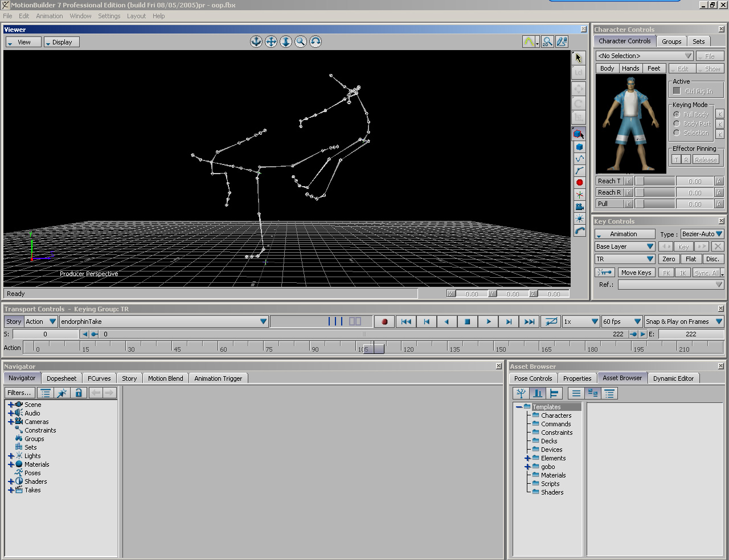This screenshot has width=729, height=560.
Task: Open the Settings menu
Action: [109, 16]
